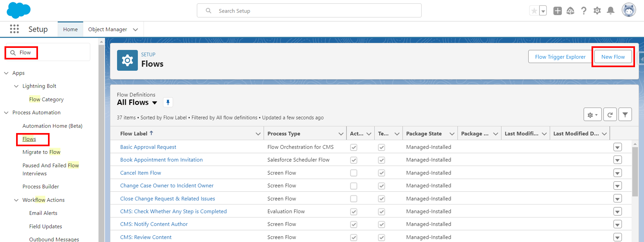
Task: Open the notifications bell
Action: point(611,11)
